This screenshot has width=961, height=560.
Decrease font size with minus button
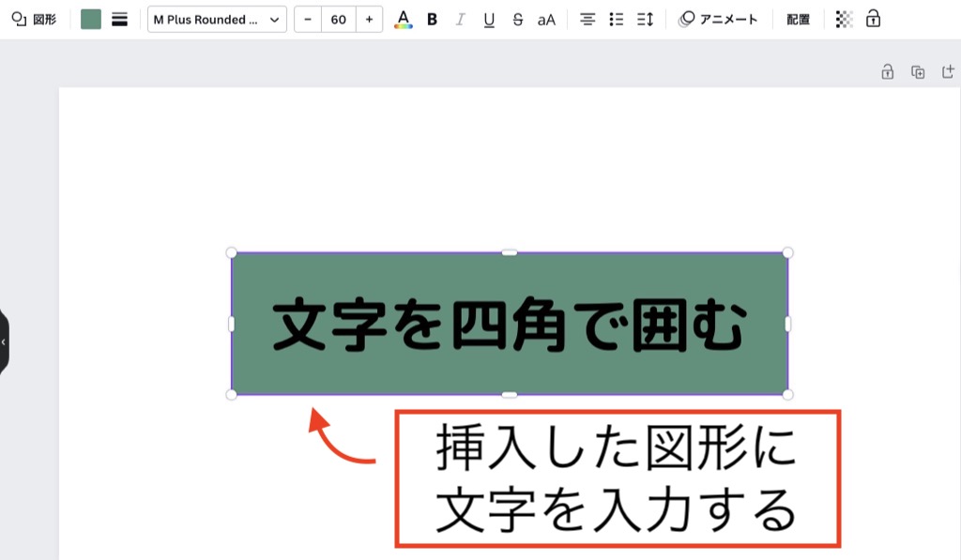click(x=308, y=20)
